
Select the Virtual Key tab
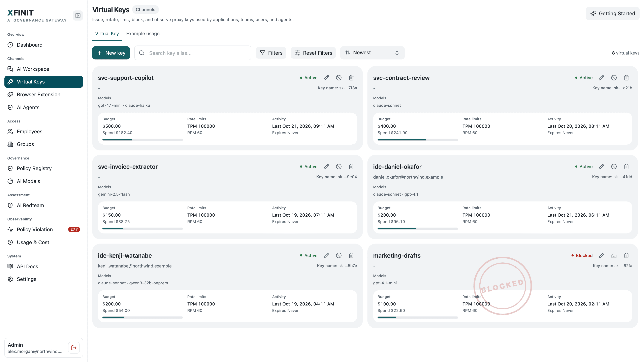point(107,33)
